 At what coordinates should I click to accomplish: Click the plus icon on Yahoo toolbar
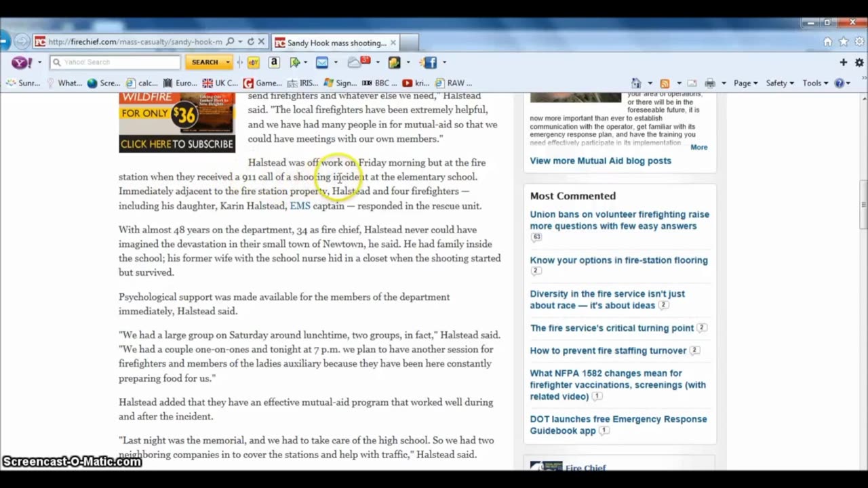click(844, 62)
